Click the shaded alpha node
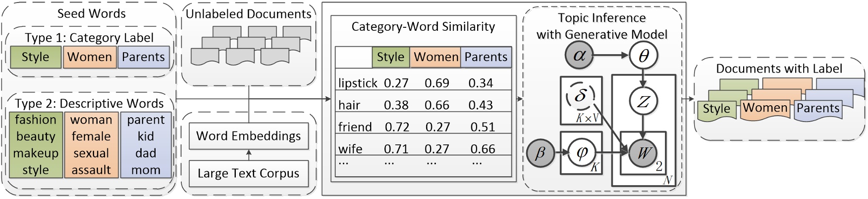This screenshot has height=199, width=868. pyautogui.click(x=579, y=56)
